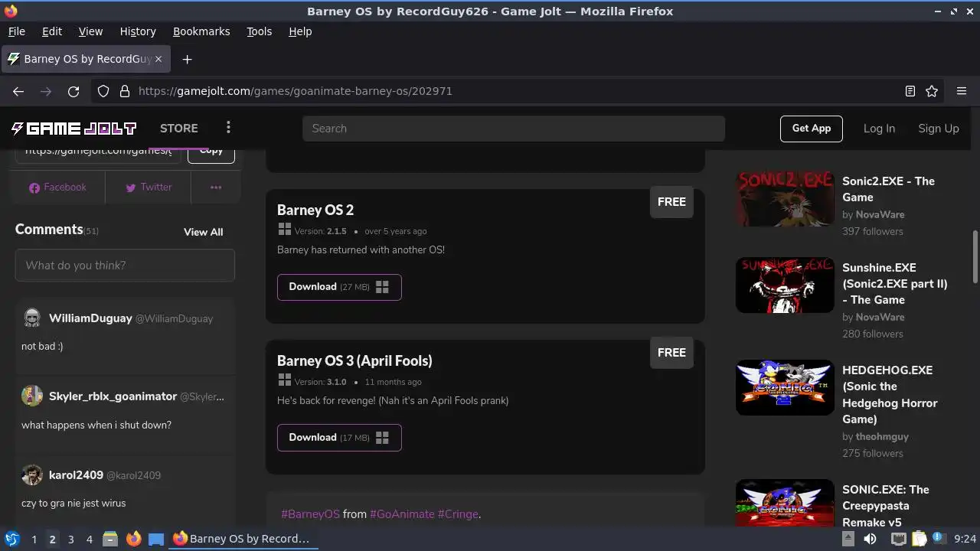Open the system start menu icon
The height and width of the screenshot is (551, 980).
[11, 539]
